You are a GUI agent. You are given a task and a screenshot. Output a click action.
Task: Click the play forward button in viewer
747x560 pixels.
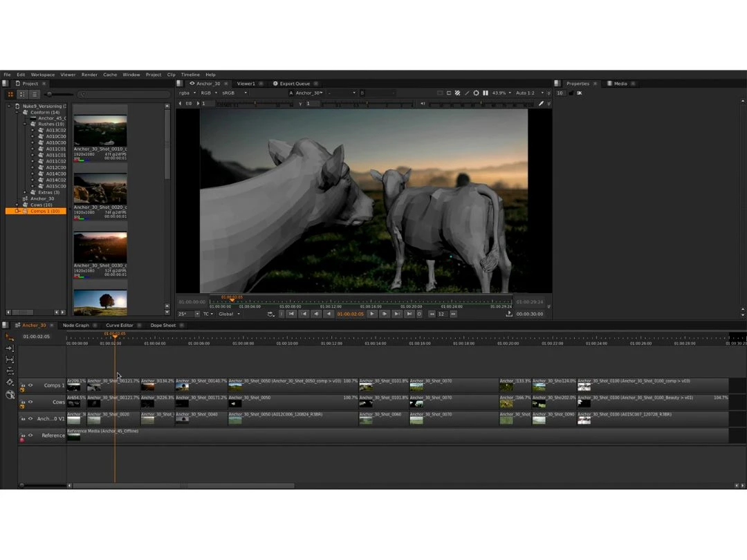pyautogui.click(x=372, y=314)
